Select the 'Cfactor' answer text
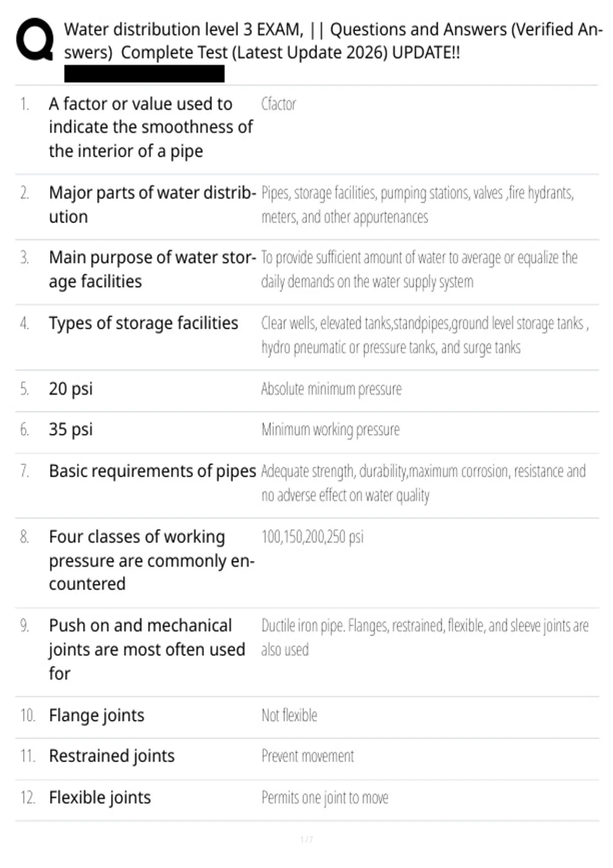 coord(278,104)
